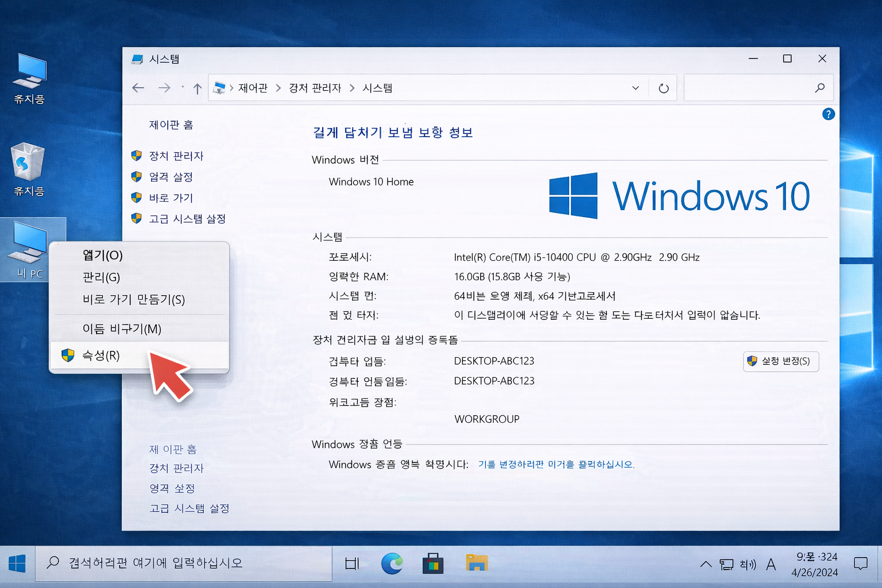This screenshot has width=882, height=588.
Task: Click the 16.0GB (15.8GB 사용 기능) RAM value
Action: (512, 277)
